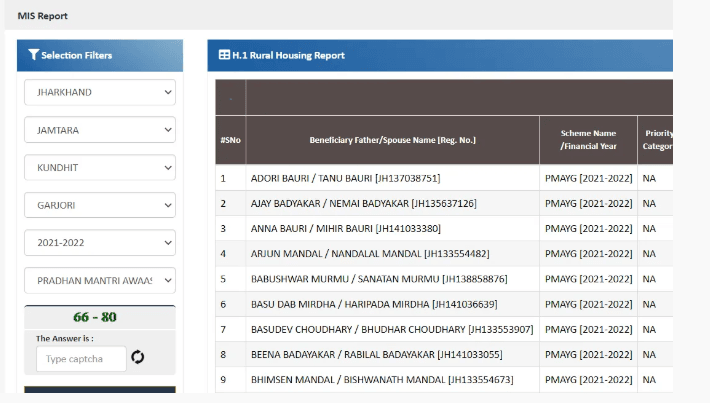Viewport: 710px width, 404px height.
Task: Select the AJAY BADYAKAR / NEMAI BADYAKAR row
Action: (444, 204)
